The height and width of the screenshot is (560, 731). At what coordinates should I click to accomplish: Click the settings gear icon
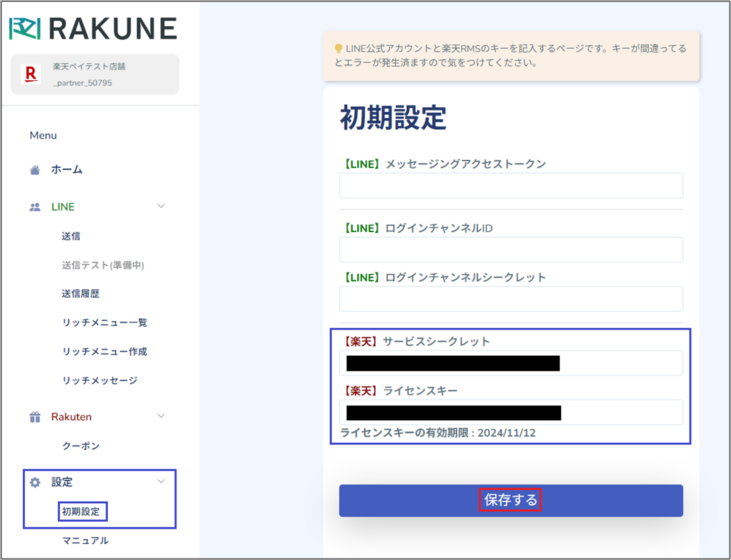(x=35, y=482)
